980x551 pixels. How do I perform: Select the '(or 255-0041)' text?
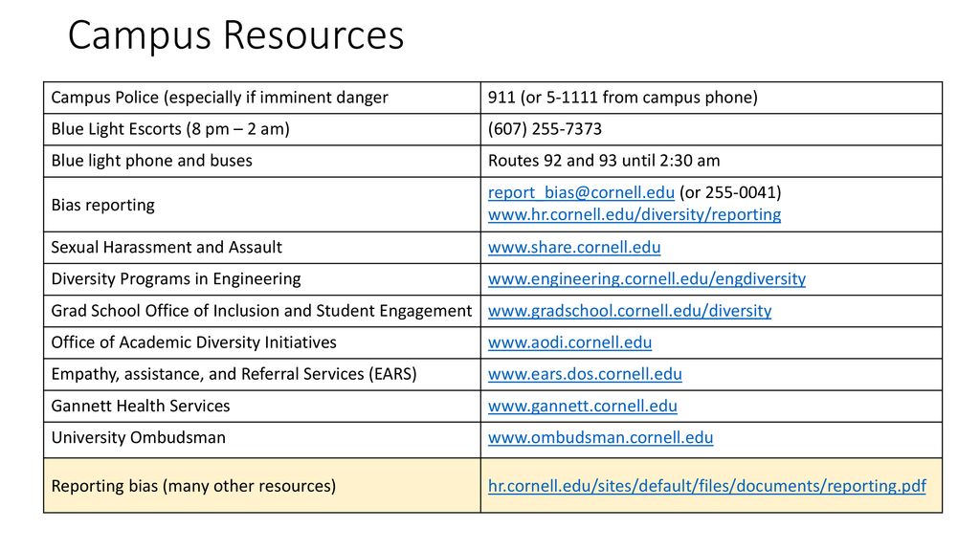(x=730, y=192)
